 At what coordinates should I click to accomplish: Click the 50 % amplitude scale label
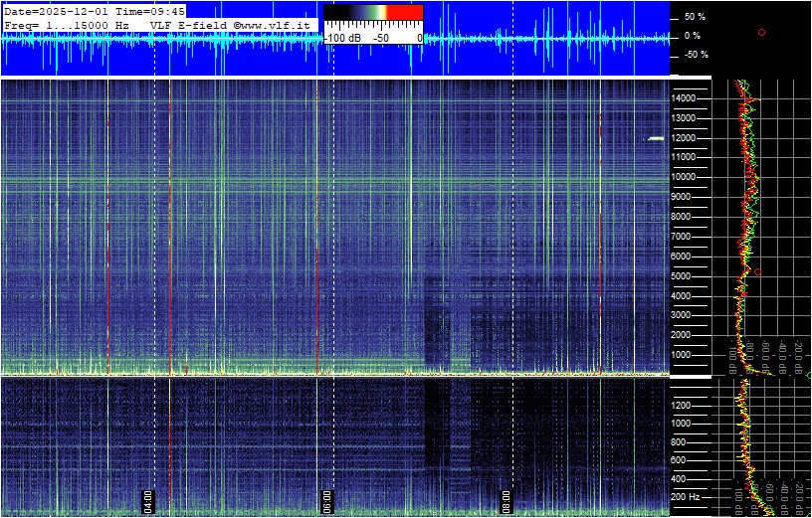click(x=694, y=17)
